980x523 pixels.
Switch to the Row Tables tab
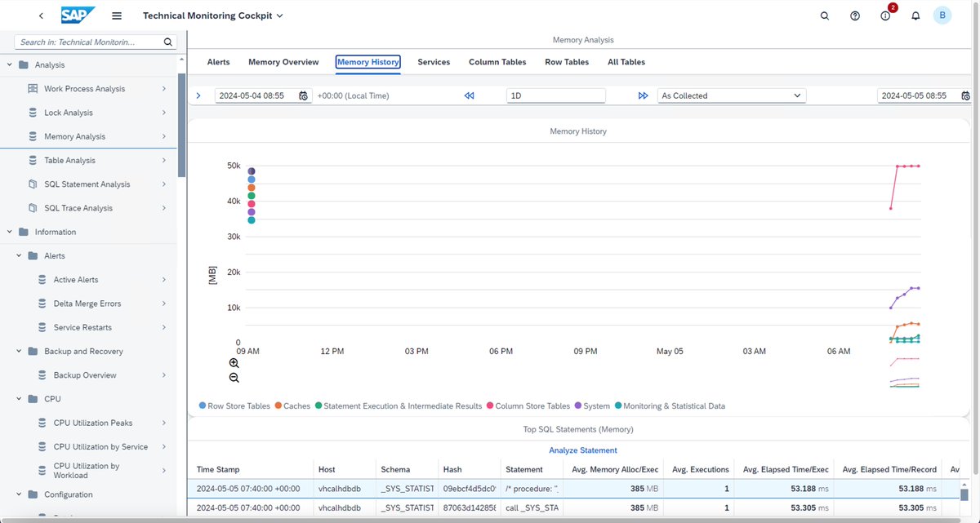tap(567, 62)
